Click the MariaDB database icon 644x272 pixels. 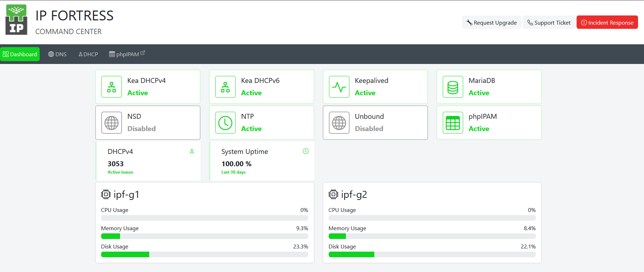click(453, 87)
